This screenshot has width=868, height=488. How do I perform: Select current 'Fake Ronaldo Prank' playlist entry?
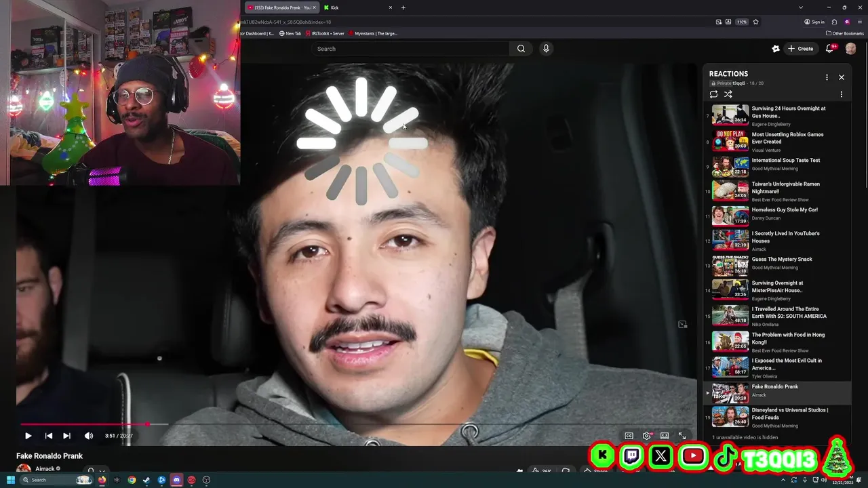(x=778, y=392)
